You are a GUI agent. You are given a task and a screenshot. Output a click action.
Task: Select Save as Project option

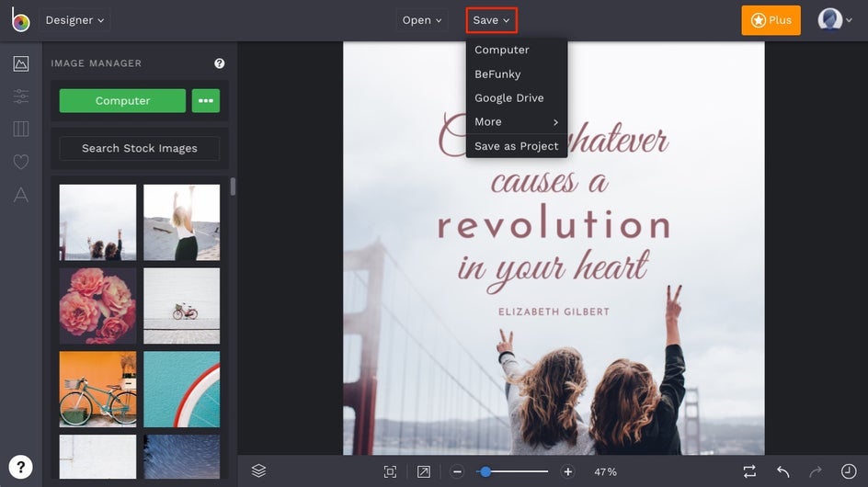point(516,146)
